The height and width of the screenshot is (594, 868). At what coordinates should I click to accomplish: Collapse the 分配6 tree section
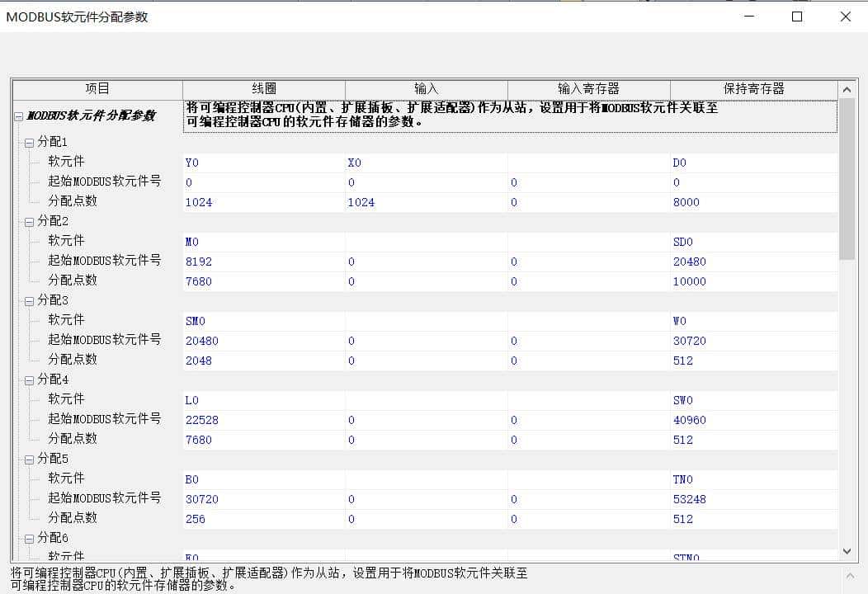click(x=27, y=538)
